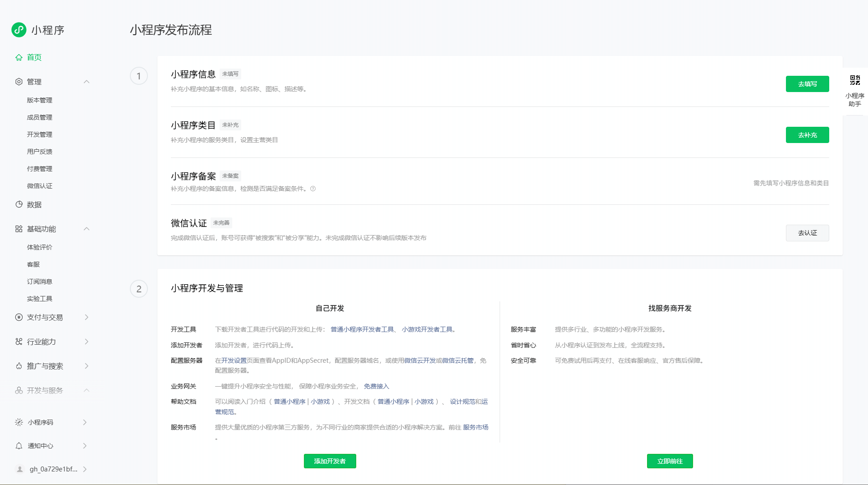The width and height of the screenshot is (868, 485).
Task: Click the 通知中心 bell icon
Action: pos(19,446)
